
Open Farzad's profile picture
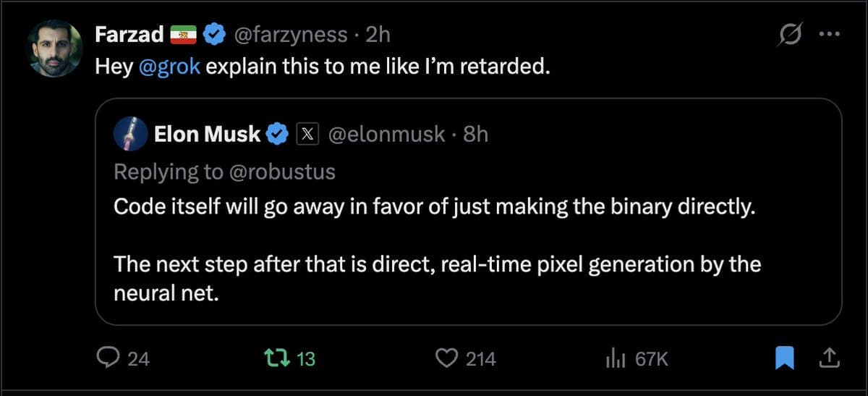point(54,49)
